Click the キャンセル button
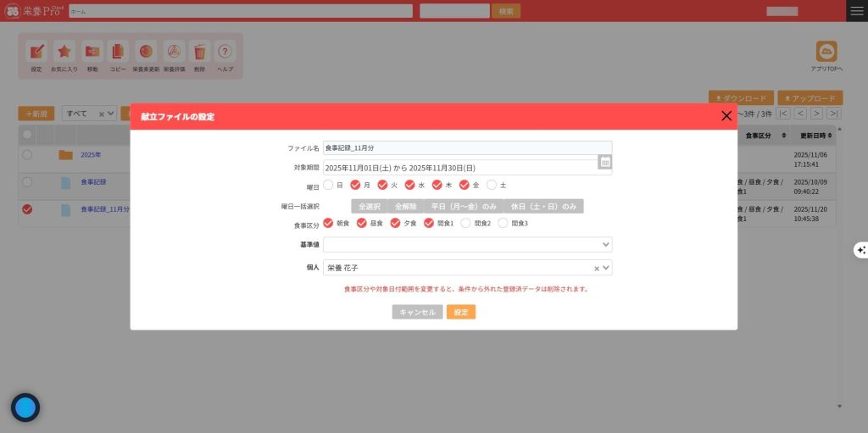Image resolution: width=868 pixels, height=433 pixels. [x=417, y=312]
